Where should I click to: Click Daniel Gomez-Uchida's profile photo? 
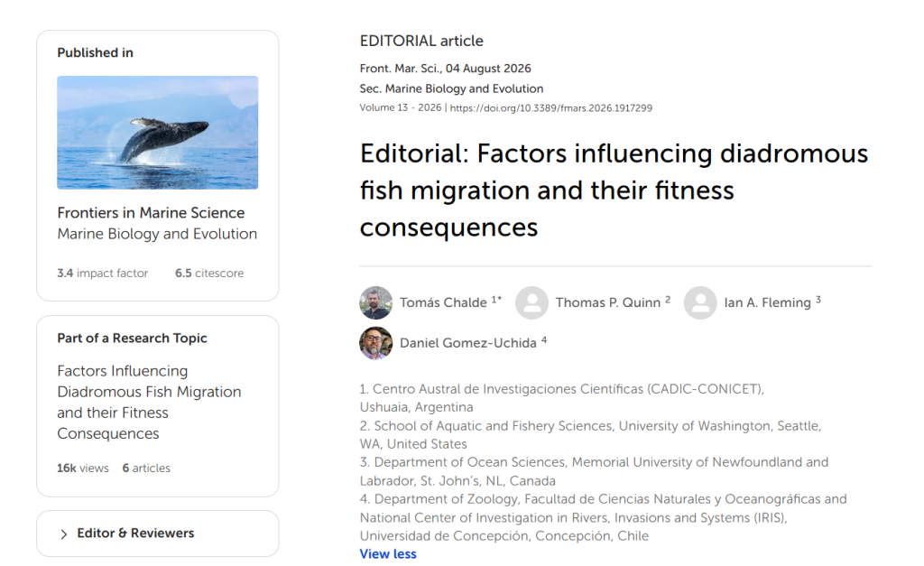[376, 343]
